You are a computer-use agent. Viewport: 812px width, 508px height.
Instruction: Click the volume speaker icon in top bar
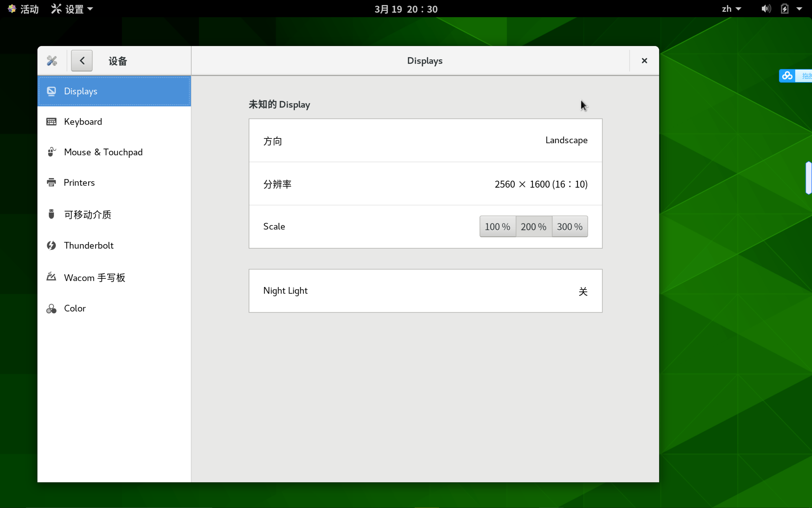tap(766, 9)
